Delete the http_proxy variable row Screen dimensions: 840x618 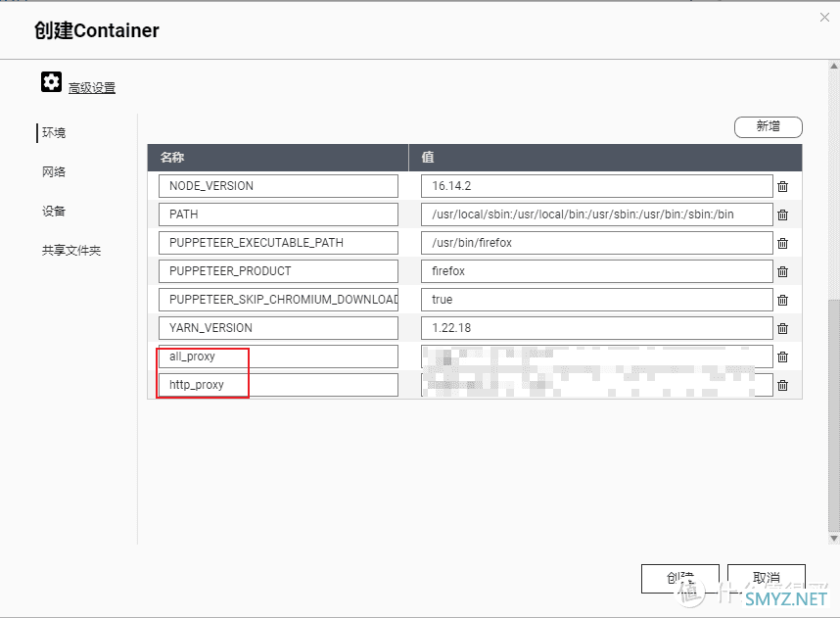tap(782, 386)
